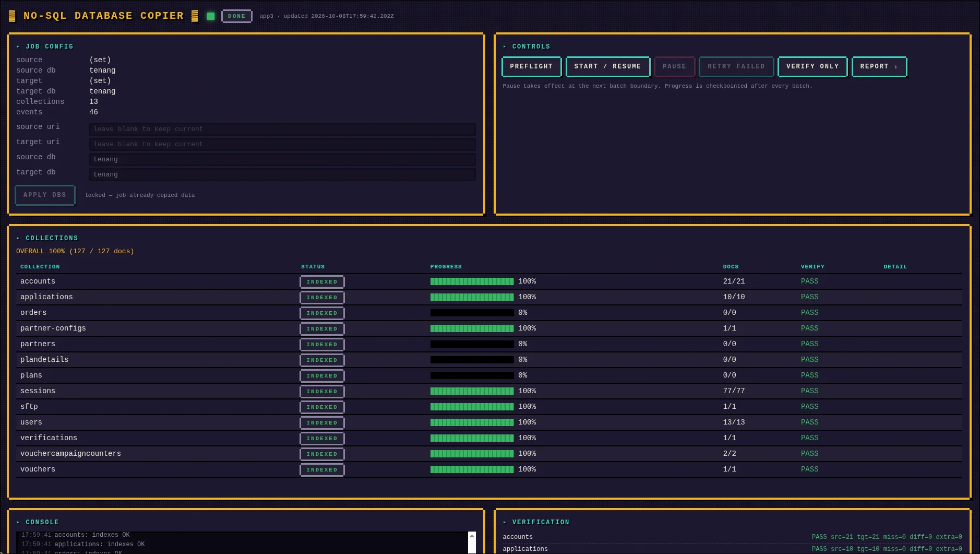Click the PROGRESS column header
This screenshot has width=980, height=554.
click(x=446, y=267)
